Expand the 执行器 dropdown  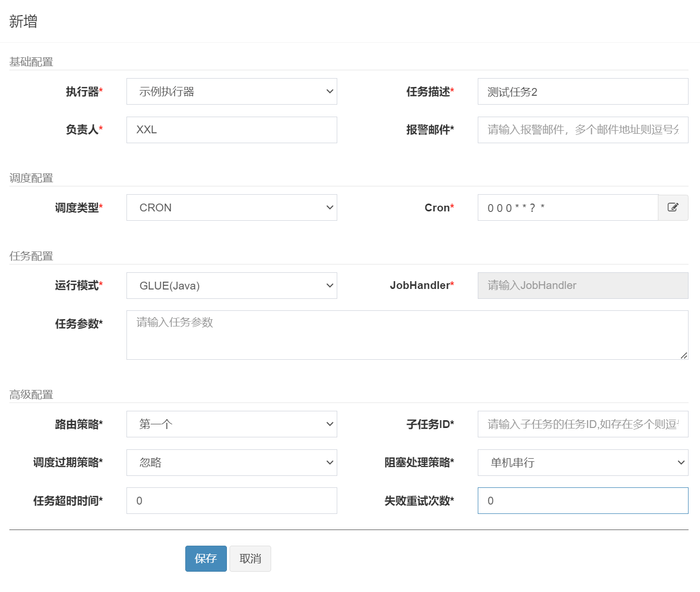click(232, 92)
